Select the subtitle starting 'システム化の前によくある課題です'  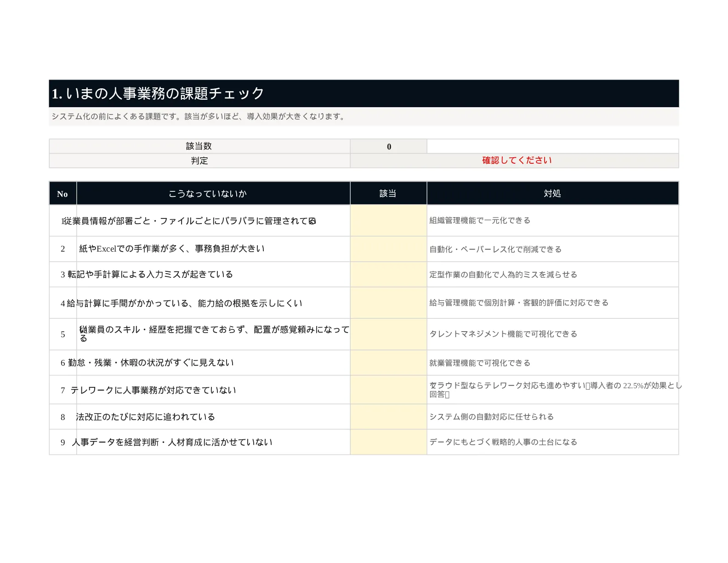199,116
